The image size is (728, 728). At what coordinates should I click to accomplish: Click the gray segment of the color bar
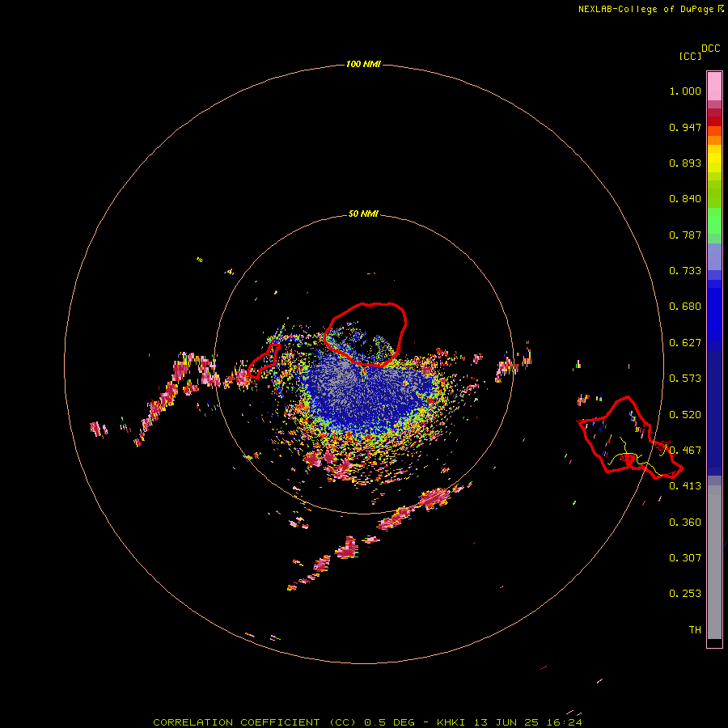714,562
